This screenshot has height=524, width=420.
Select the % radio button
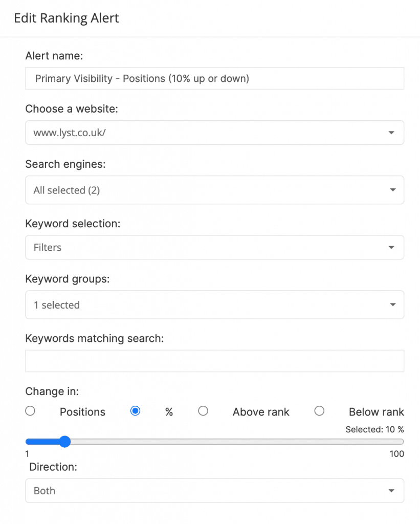[136, 411]
